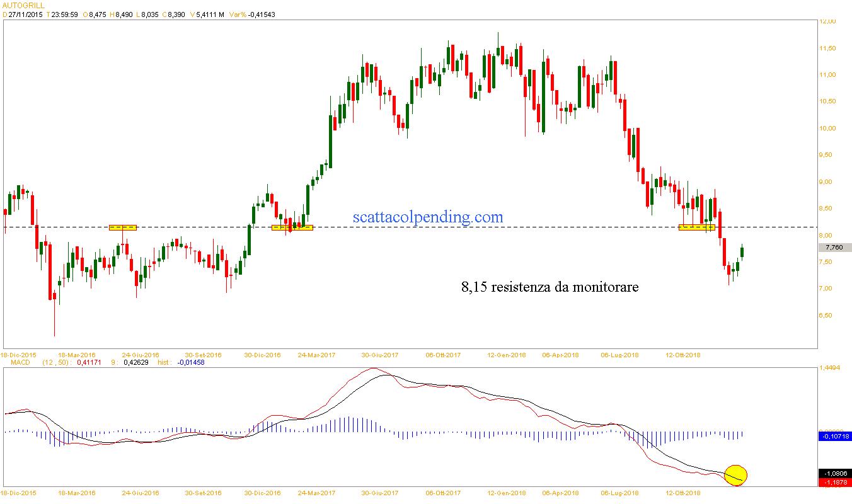Click the 30-Giu-2017 date on price axis
The image size is (852, 504).
(381, 355)
